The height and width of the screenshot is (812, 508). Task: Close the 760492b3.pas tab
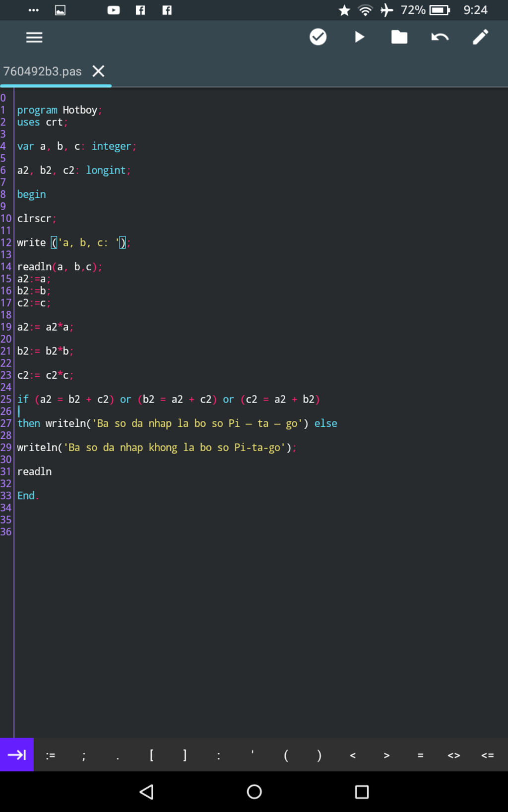[98, 71]
